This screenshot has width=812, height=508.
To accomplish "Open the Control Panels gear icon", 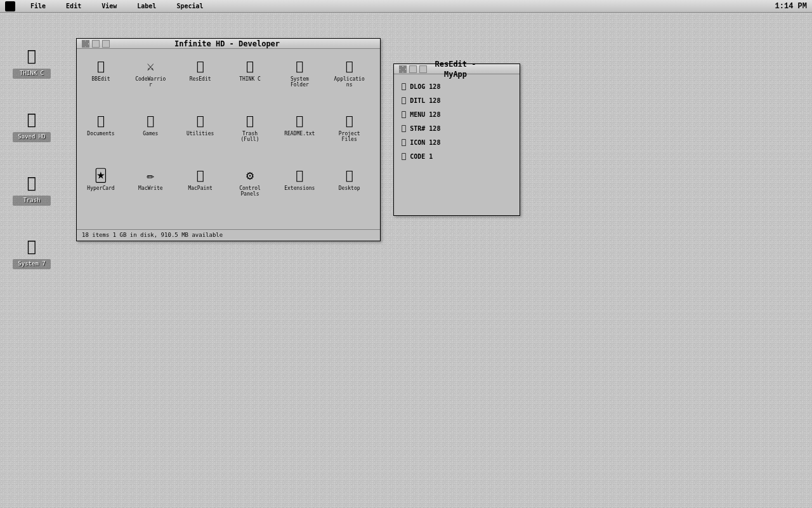I will (249, 175).
